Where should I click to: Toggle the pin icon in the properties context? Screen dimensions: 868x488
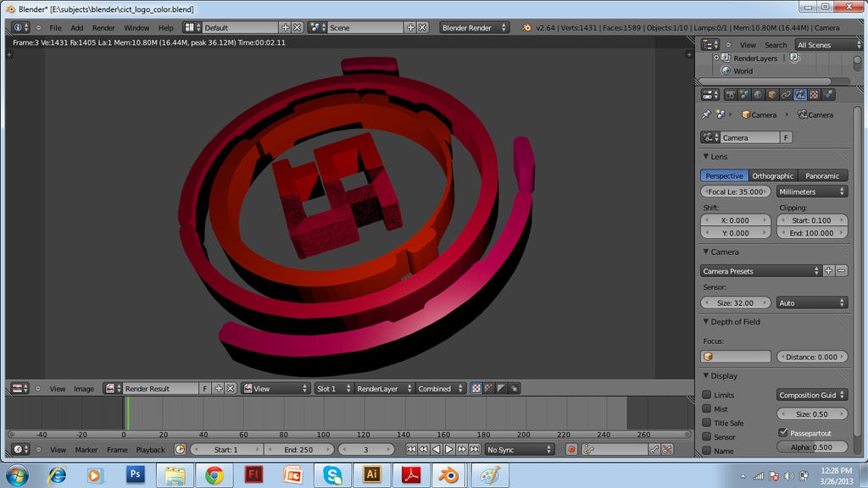(706, 114)
